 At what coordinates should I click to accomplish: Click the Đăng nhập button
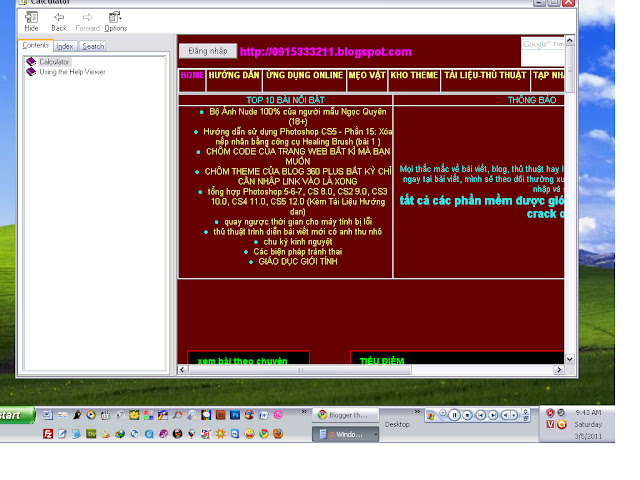click(208, 51)
